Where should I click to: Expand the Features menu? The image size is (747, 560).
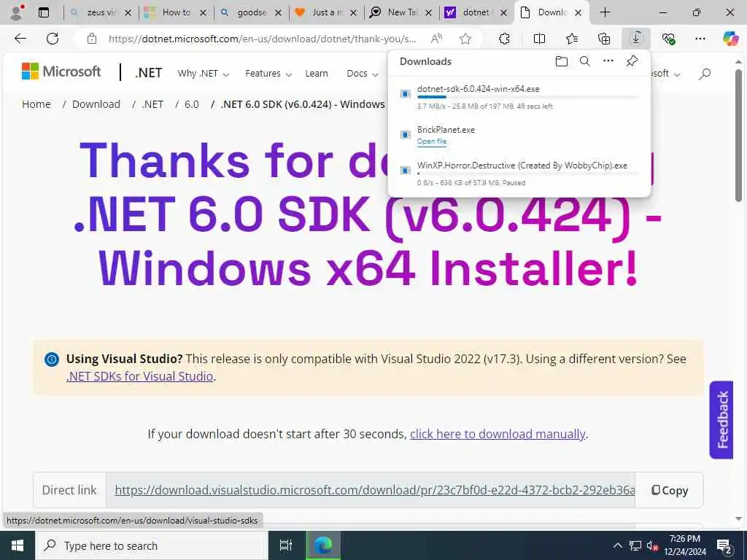pyautogui.click(x=268, y=74)
